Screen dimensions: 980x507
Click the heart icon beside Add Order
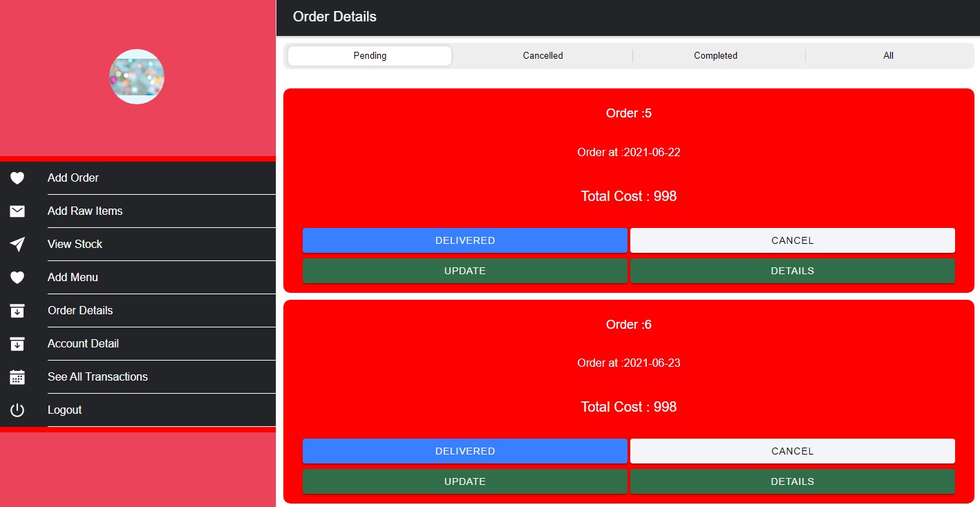coord(17,178)
